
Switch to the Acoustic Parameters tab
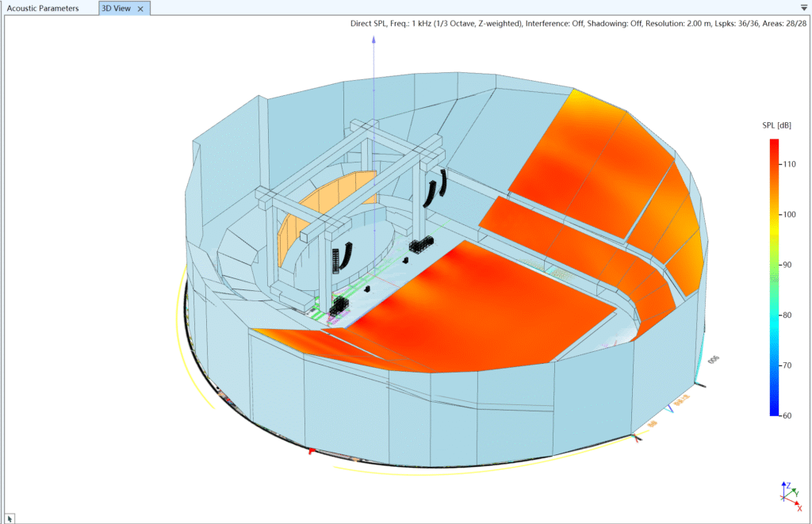point(43,8)
